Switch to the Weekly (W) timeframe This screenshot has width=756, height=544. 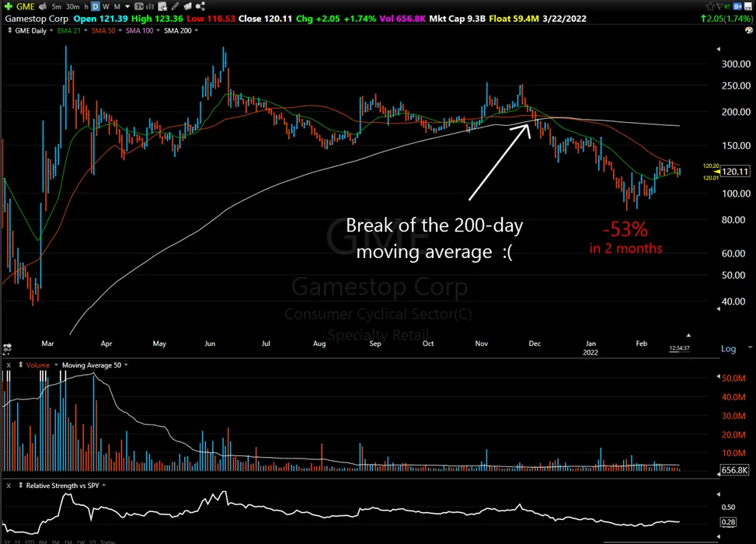tap(106, 7)
